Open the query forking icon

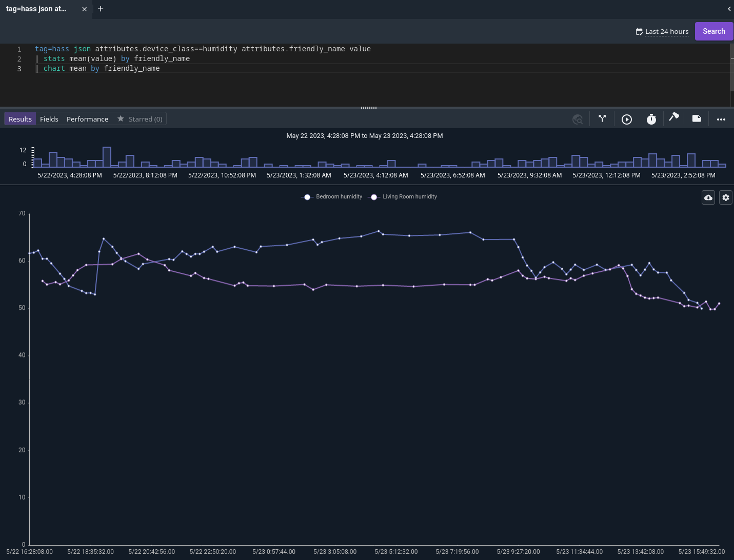tap(602, 118)
